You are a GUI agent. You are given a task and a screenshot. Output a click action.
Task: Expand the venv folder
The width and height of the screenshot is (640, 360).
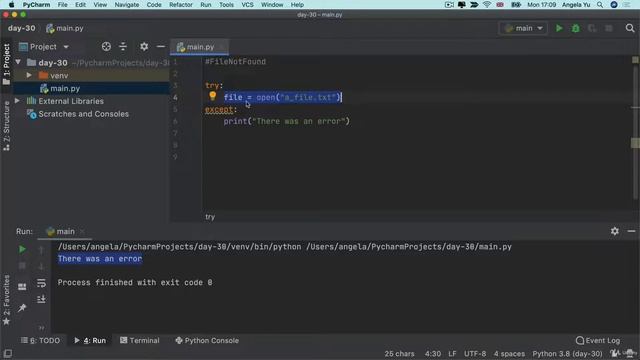pyautogui.click(x=29, y=76)
